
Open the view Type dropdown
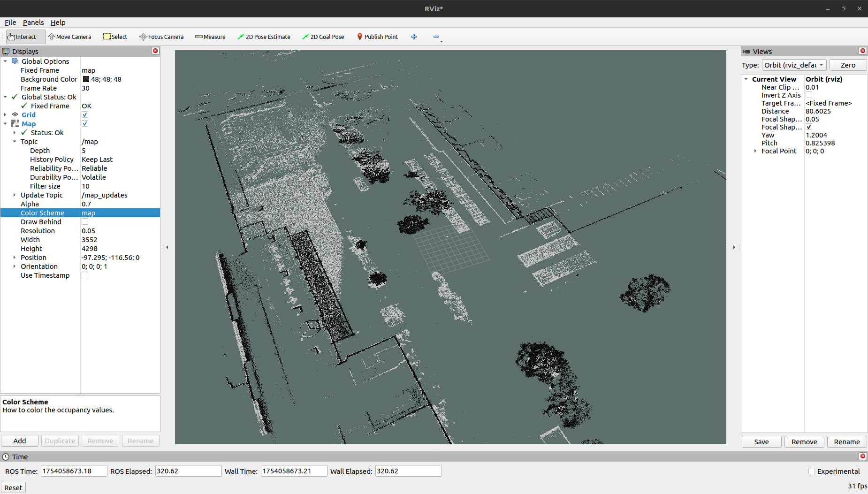pyautogui.click(x=794, y=65)
